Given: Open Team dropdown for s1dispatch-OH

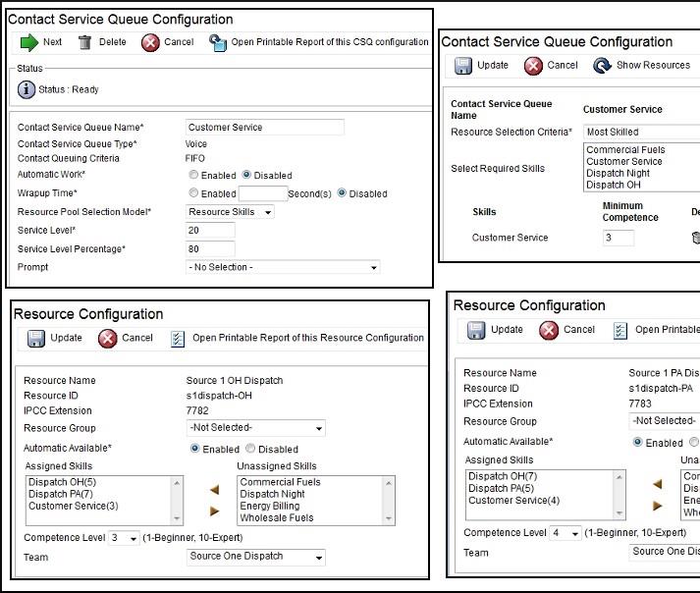Looking at the screenshot, I should (x=256, y=557).
